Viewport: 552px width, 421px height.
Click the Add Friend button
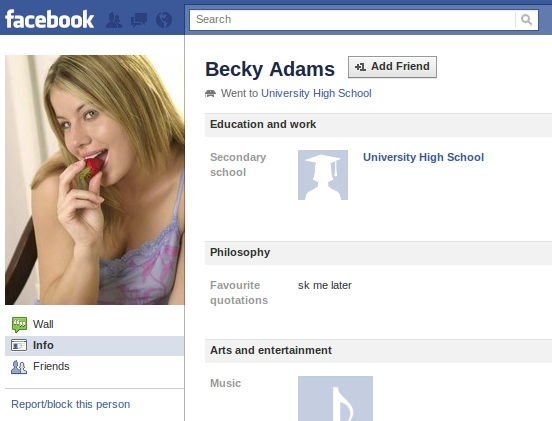click(392, 67)
